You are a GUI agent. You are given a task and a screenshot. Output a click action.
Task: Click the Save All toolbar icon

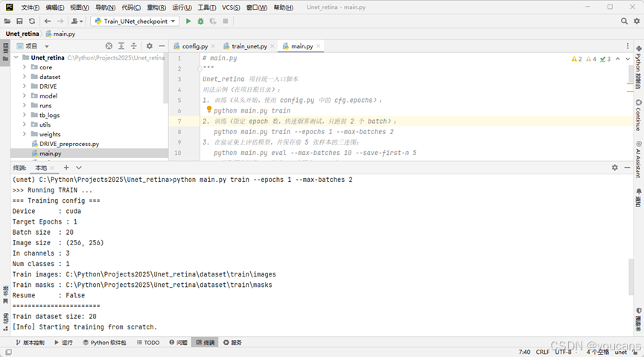(19, 21)
